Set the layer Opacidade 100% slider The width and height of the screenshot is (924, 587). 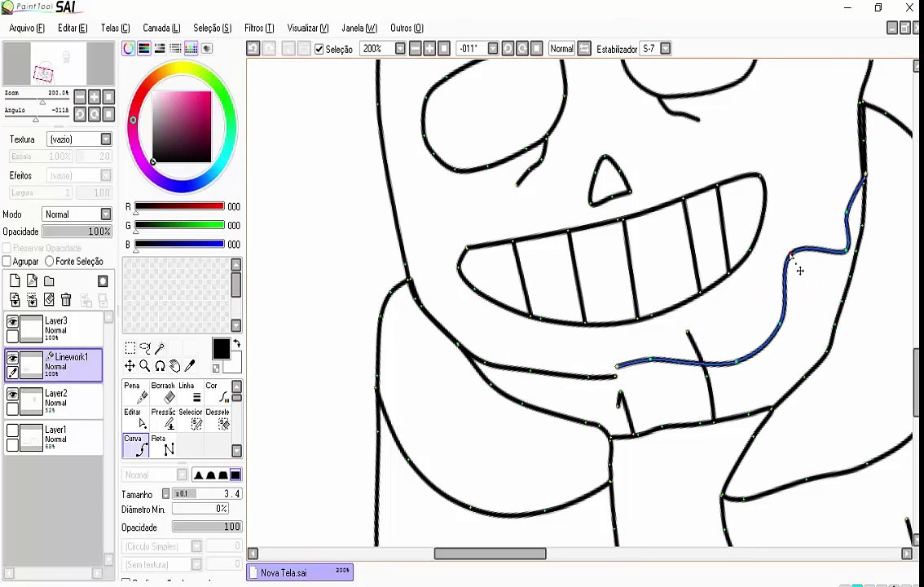pyautogui.click(x=77, y=231)
